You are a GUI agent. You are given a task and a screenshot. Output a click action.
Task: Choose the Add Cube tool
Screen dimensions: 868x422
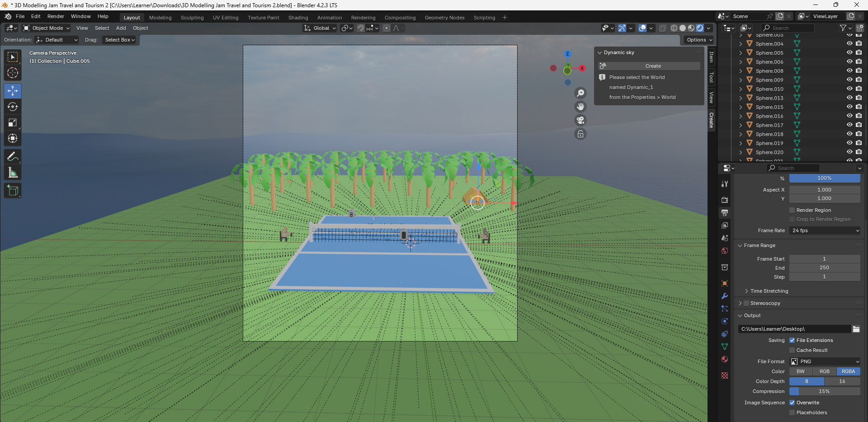coord(13,191)
